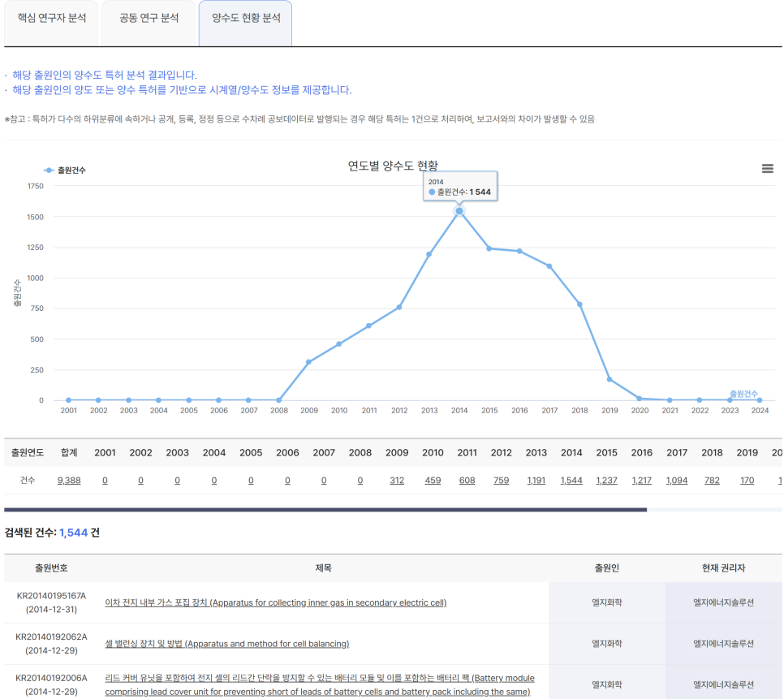Toggle the 출원건수 legend series
This screenshot has height=699, width=784.
[65, 170]
